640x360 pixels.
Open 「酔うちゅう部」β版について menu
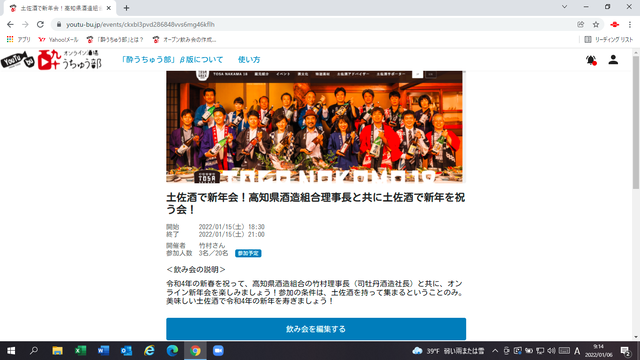(x=172, y=60)
